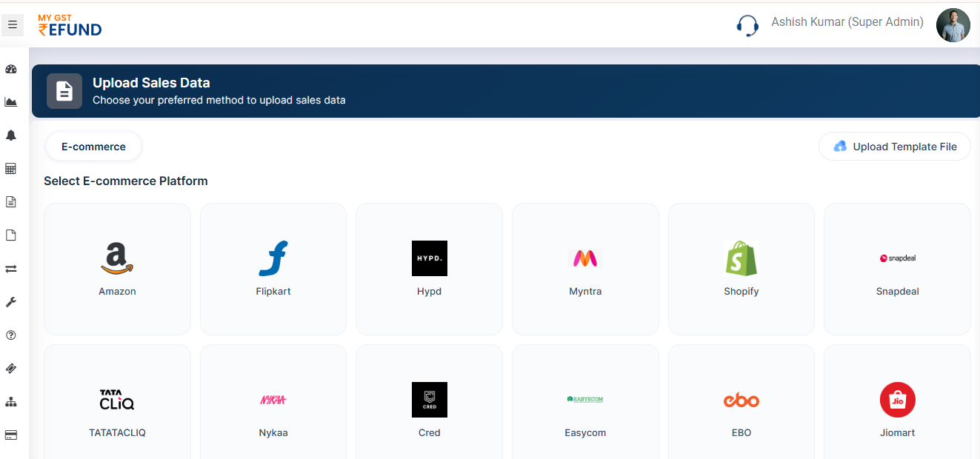Open the Dashboard speedometer icon
Screen dimensions: 980x459
click(x=11, y=68)
